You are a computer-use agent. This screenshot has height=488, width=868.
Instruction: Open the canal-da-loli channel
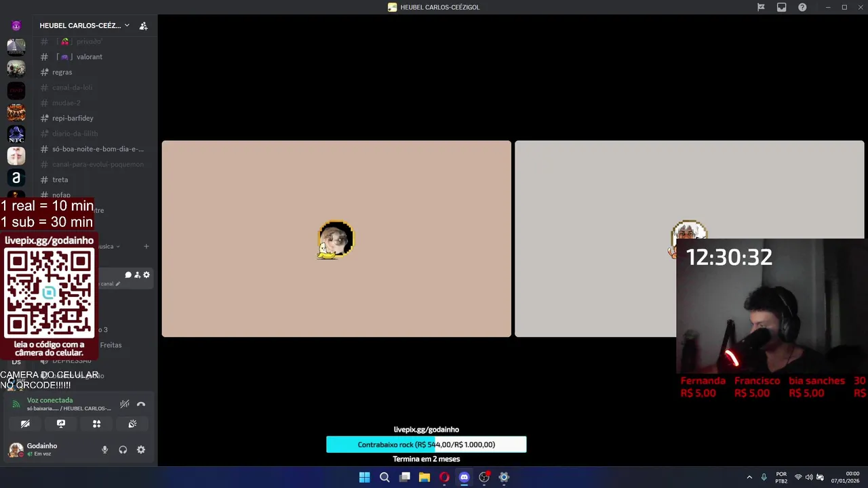tap(72, 87)
